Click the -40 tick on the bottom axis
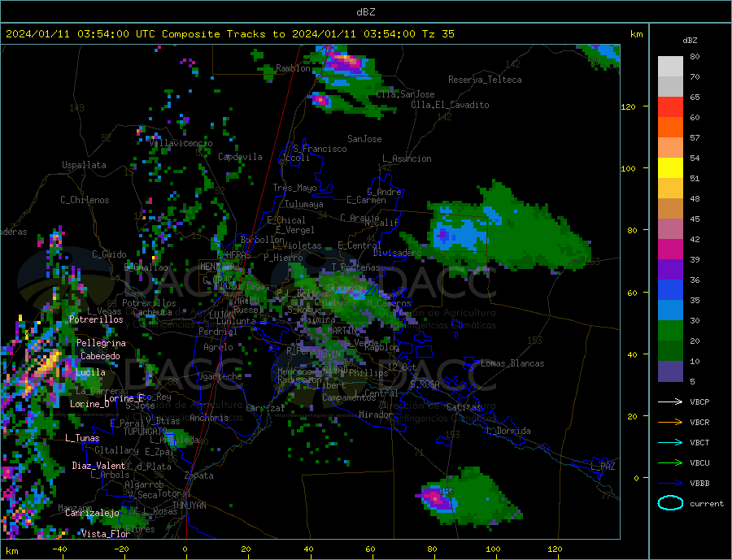The width and height of the screenshot is (732, 560). pos(59,549)
